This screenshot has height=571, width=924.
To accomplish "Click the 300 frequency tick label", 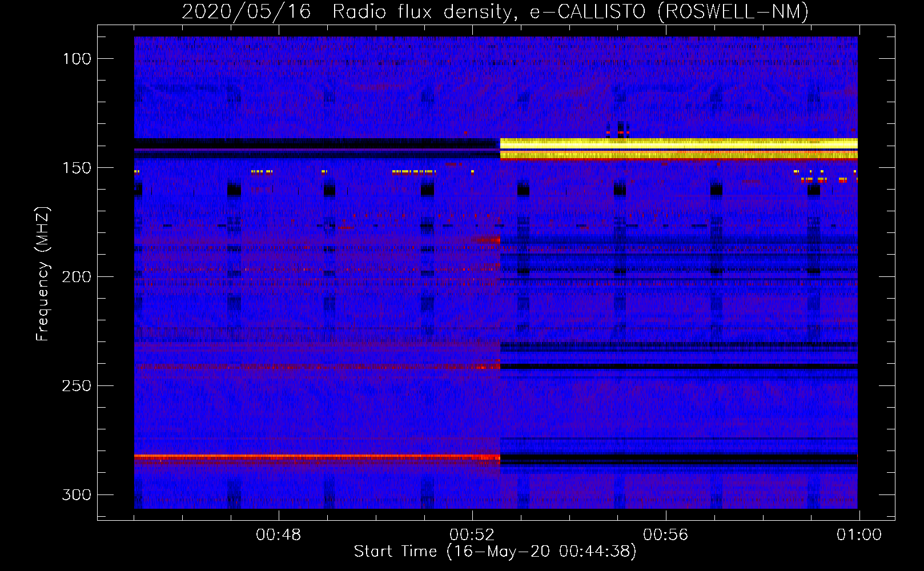I will 77,495.
